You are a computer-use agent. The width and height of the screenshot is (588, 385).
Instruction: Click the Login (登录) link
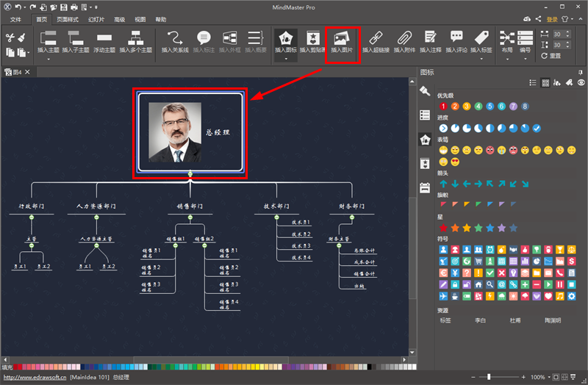[552, 19]
